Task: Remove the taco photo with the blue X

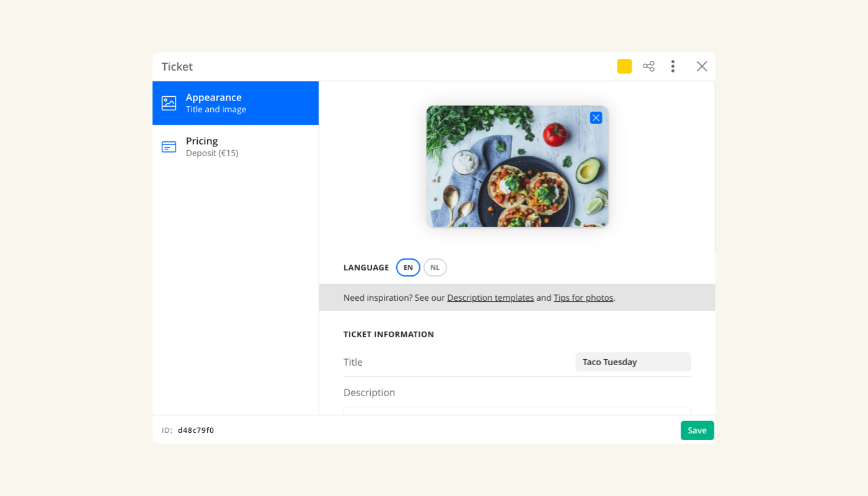Action: point(596,118)
